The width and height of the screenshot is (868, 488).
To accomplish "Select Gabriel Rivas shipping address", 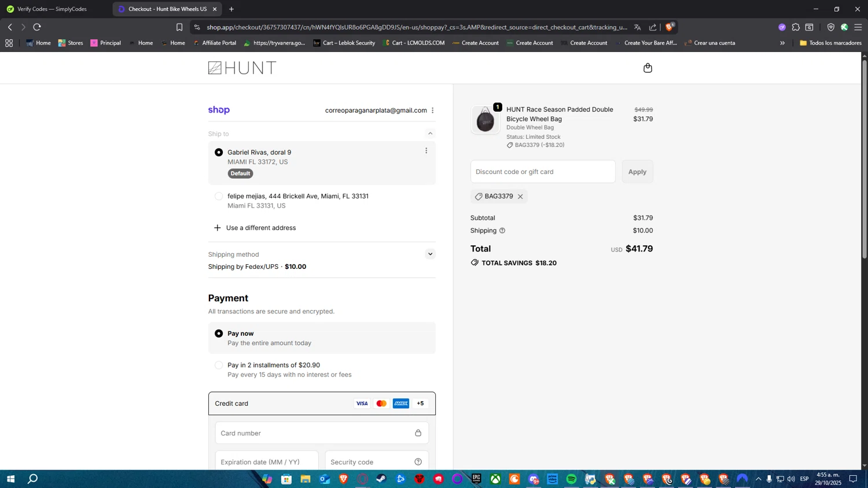I will click(219, 153).
